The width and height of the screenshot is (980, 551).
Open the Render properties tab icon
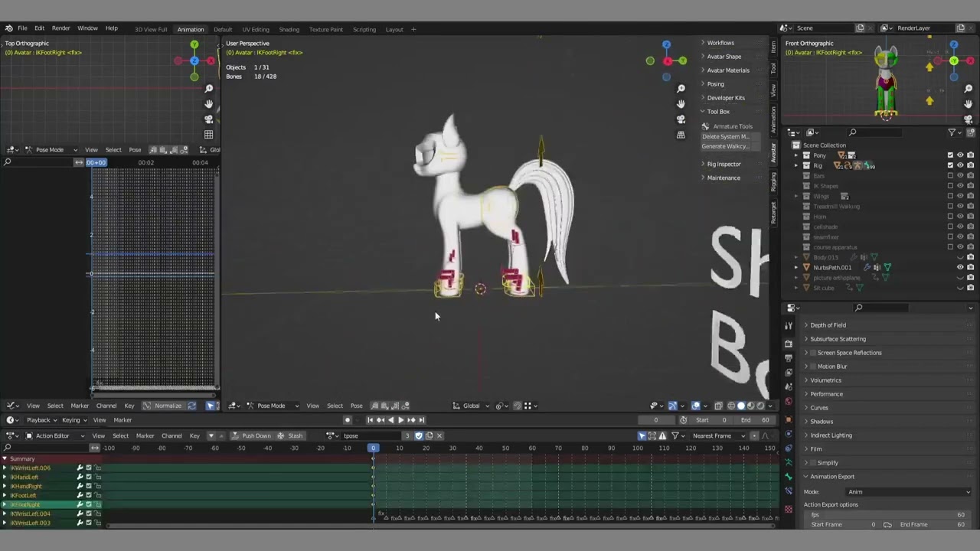789,344
